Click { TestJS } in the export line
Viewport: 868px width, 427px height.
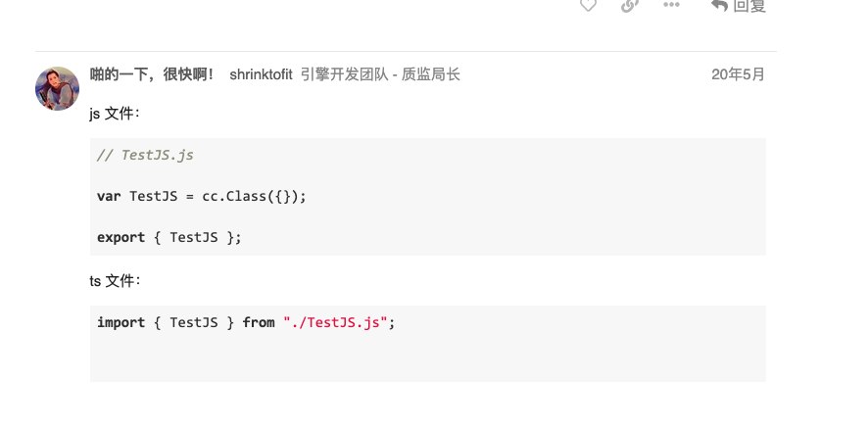click(193, 237)
